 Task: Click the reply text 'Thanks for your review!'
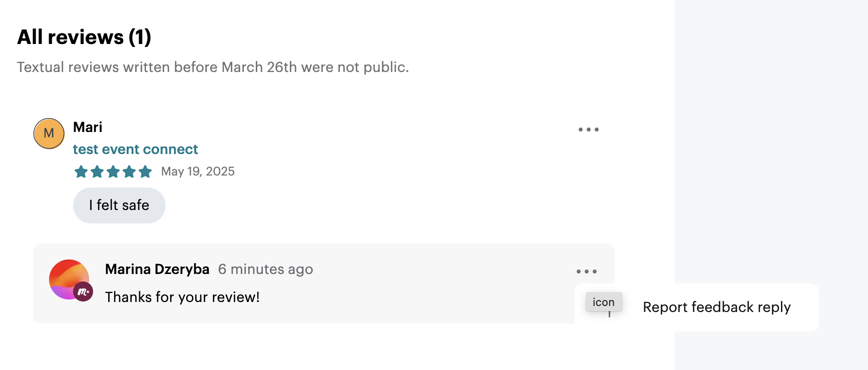[182, 296]
